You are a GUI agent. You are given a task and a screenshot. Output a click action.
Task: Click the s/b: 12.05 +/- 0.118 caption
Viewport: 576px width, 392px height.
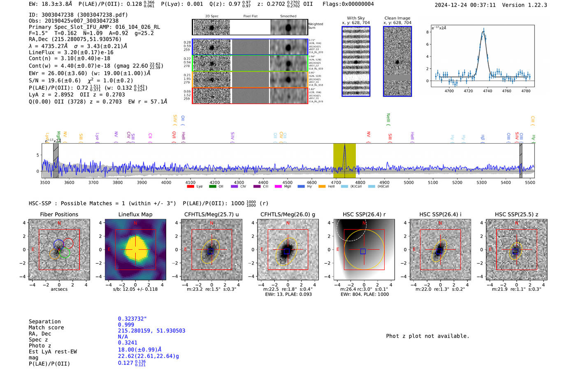pos(135,289)
